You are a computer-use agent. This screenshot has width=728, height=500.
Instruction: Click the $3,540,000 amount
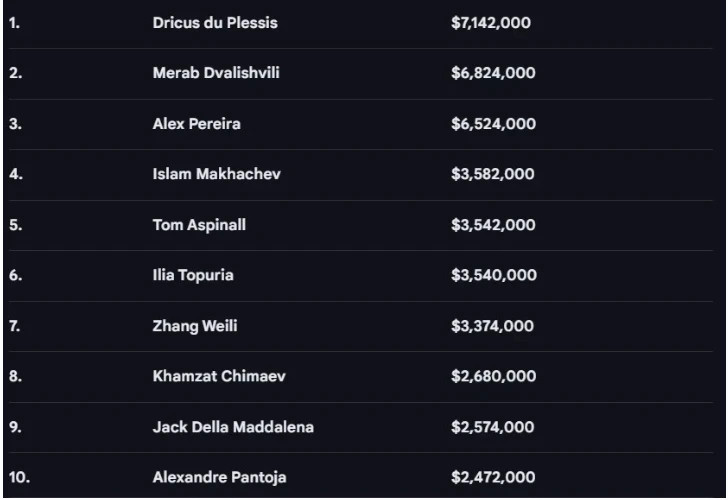click(493, 275)
